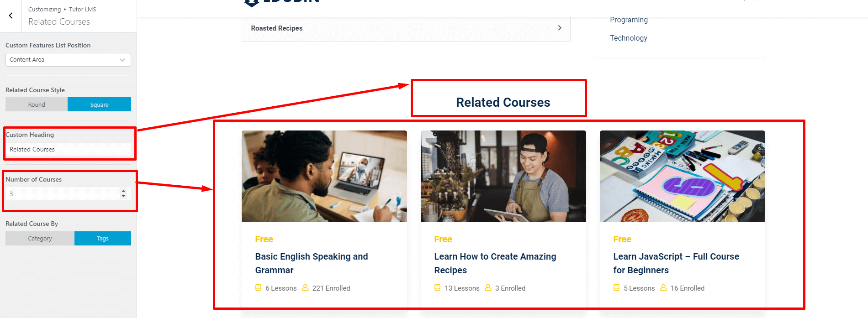
Task: Open the recipes course thumbnail image
Action: pos(503,176)
